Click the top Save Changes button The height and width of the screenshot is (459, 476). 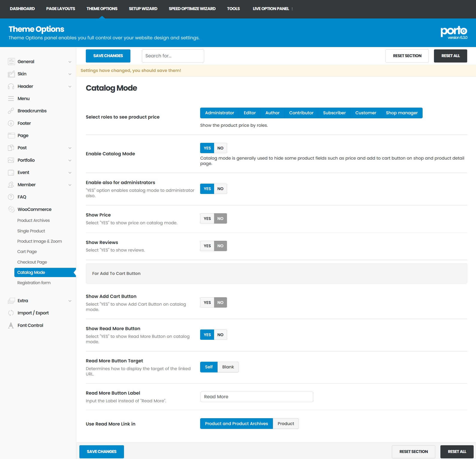[108, 56]
